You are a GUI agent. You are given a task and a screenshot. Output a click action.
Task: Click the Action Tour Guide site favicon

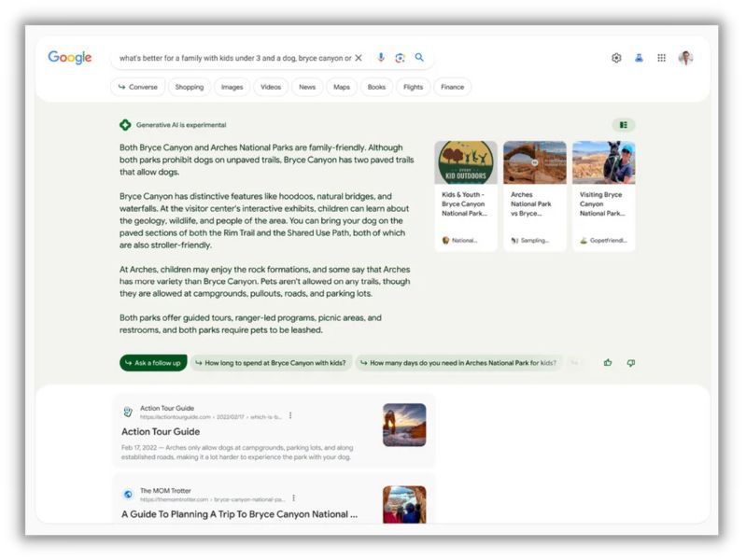128,412
